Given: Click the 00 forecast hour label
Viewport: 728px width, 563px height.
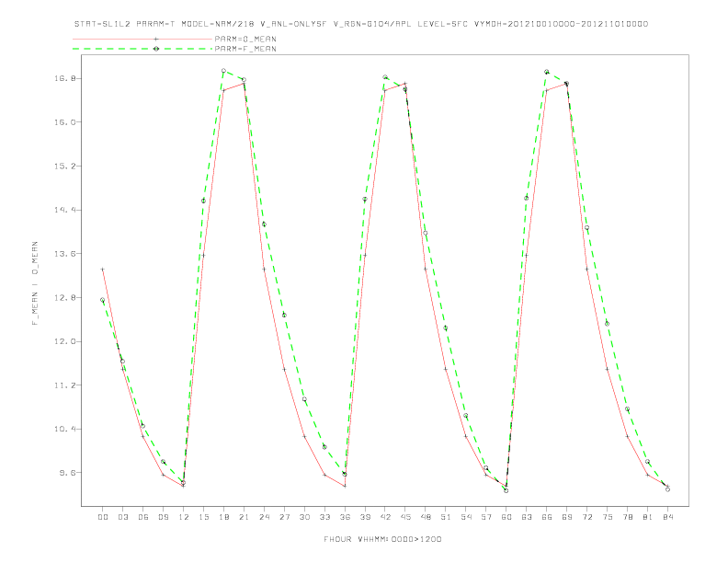Looking at the screenshot, I should 103,517.
